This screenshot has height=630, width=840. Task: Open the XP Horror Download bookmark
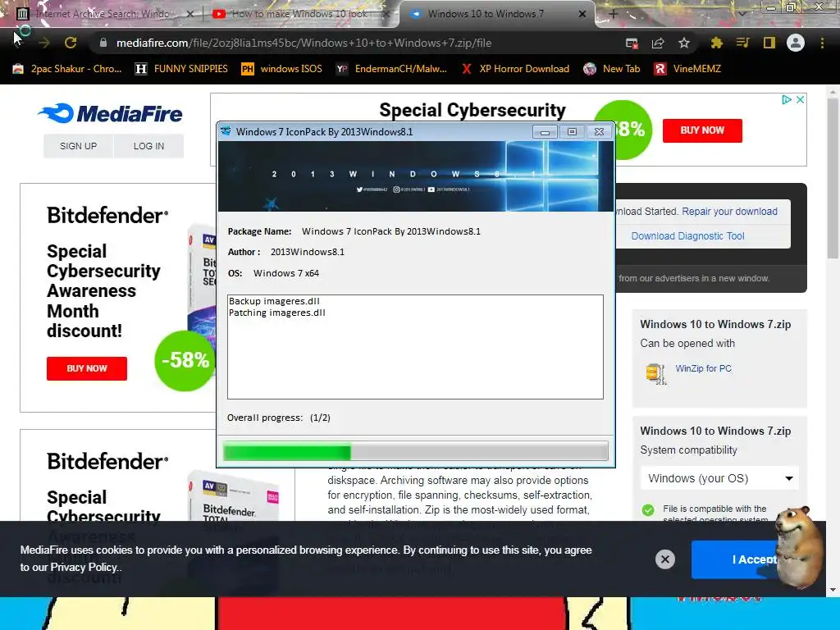515,69
